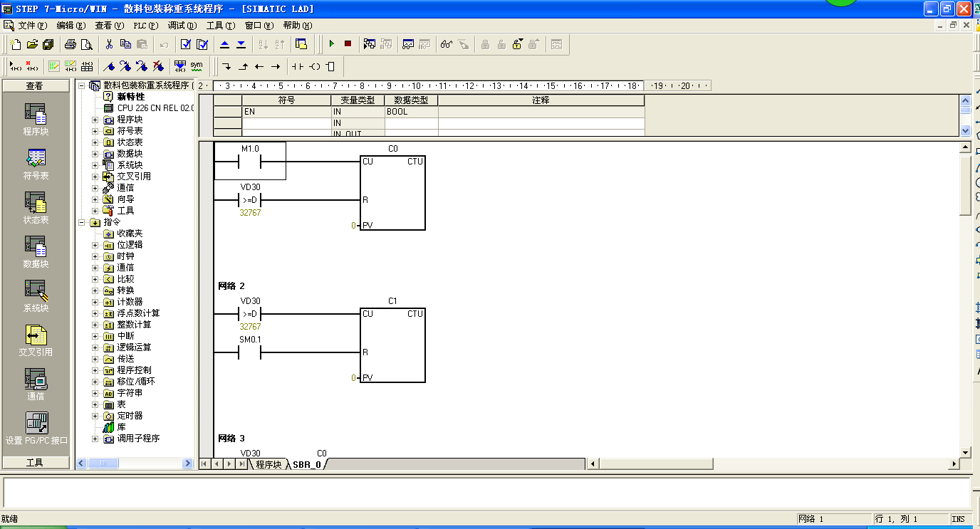The image size is (980, 529).
Task: Insert a contact instruction
Action: [297, 66]
